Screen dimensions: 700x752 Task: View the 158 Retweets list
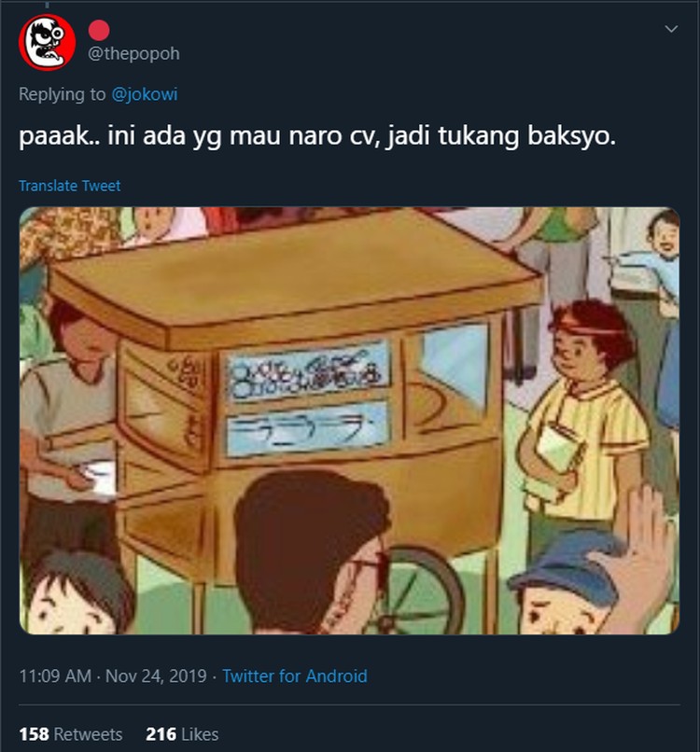[x=71, y=734]
